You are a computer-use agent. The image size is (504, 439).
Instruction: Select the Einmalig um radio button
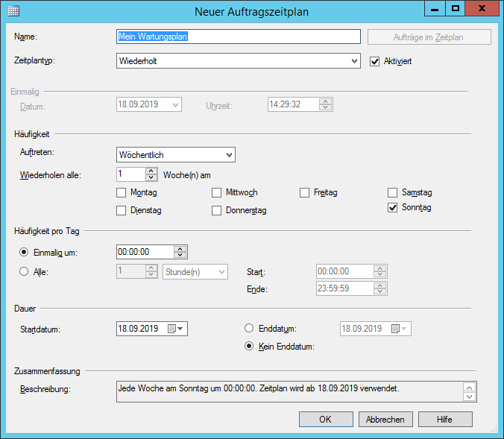[24, 252]
